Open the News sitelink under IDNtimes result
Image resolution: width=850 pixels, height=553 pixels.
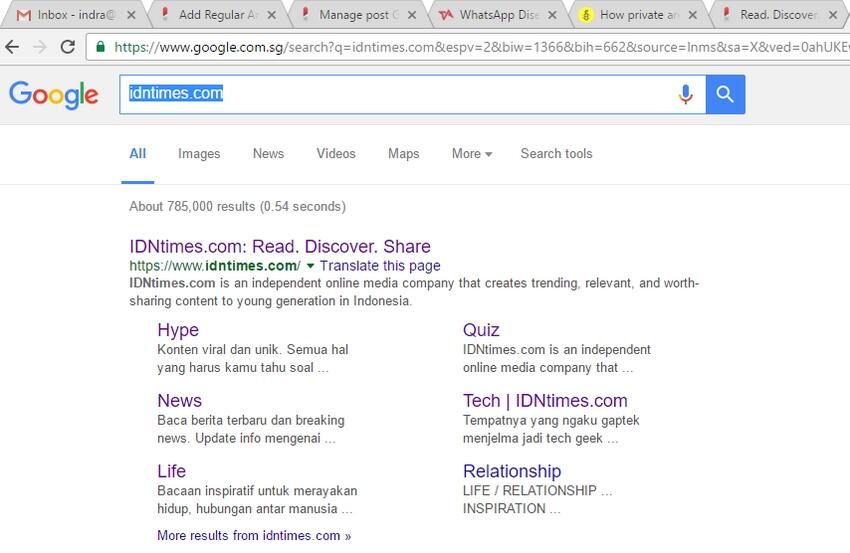(179, 401)
